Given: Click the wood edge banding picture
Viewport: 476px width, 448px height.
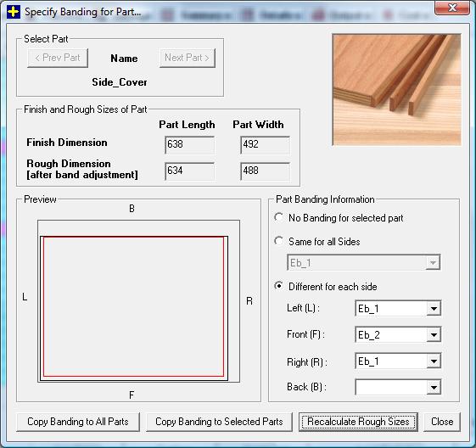Looking at the screenshot, I should point(397,90).
